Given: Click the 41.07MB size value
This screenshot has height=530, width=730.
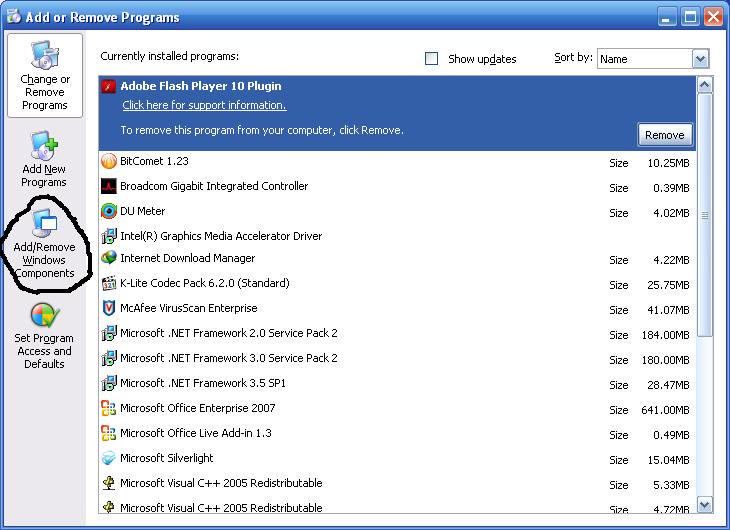Looking at the screenshot, I should tap(669, 310).
